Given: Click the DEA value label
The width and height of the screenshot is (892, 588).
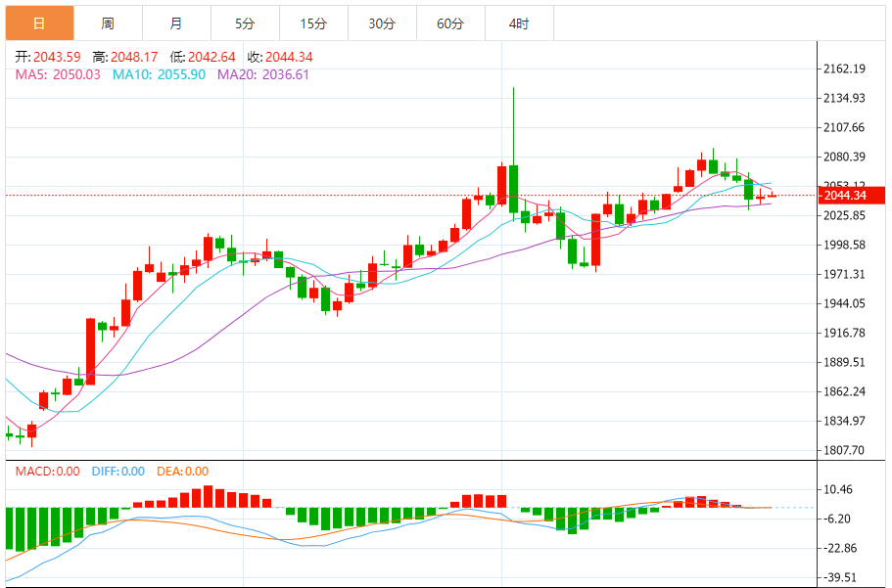Looking at the screenshot, I should click(182, 471).
